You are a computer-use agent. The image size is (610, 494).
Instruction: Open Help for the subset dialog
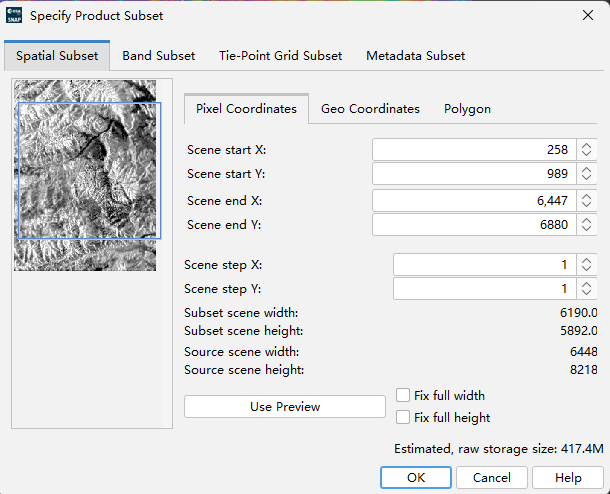coord(568,477)
